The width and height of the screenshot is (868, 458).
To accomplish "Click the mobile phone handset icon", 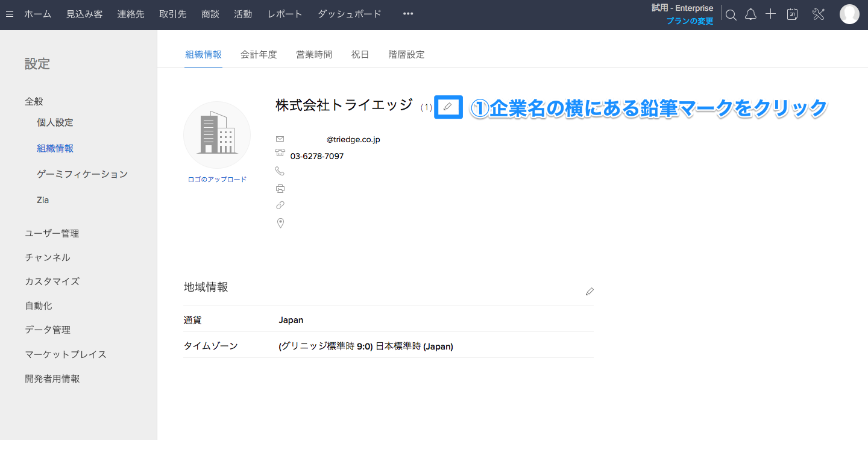I will pos(280,171).
